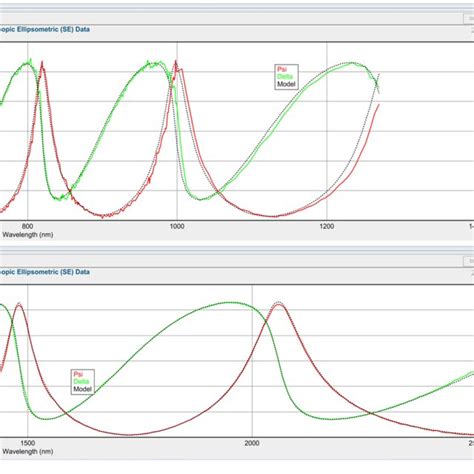This screenshot has height=474, width=474.
Task: Click the upper chart's Wavelength (nm) axis label
Action: coord(28,235)
